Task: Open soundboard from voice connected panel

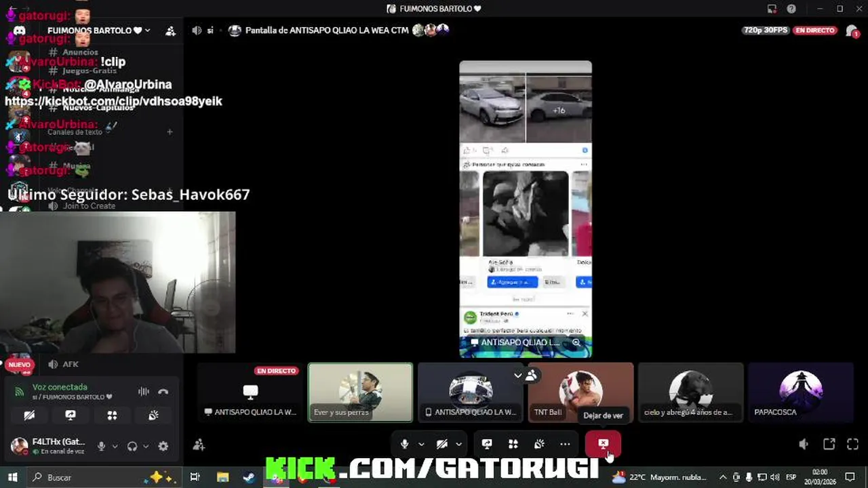Action: pos(153,415)
